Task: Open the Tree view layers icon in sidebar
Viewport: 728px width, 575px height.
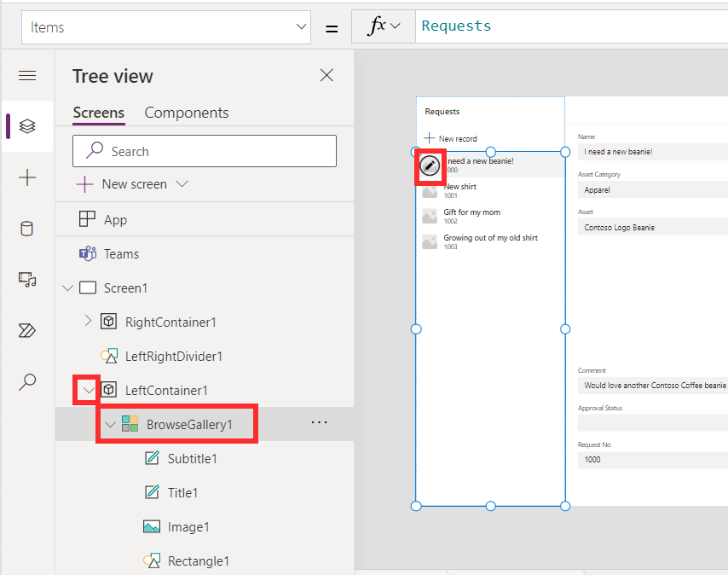Action: 27,126
